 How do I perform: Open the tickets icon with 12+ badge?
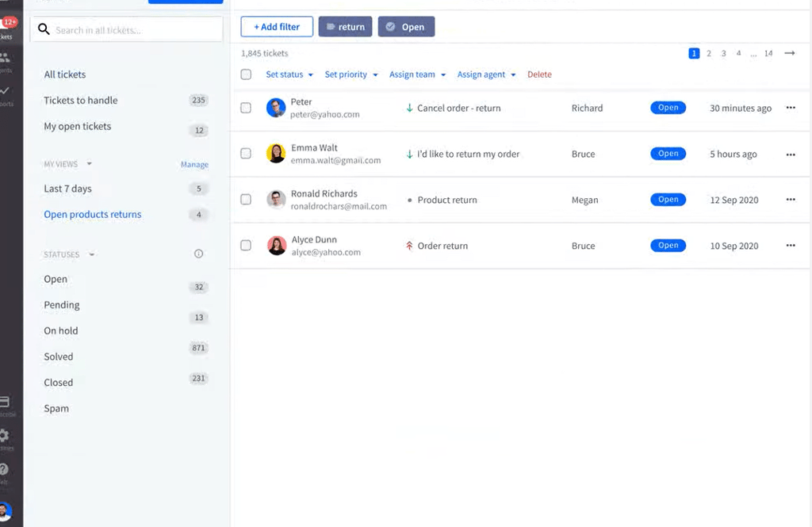7,24
